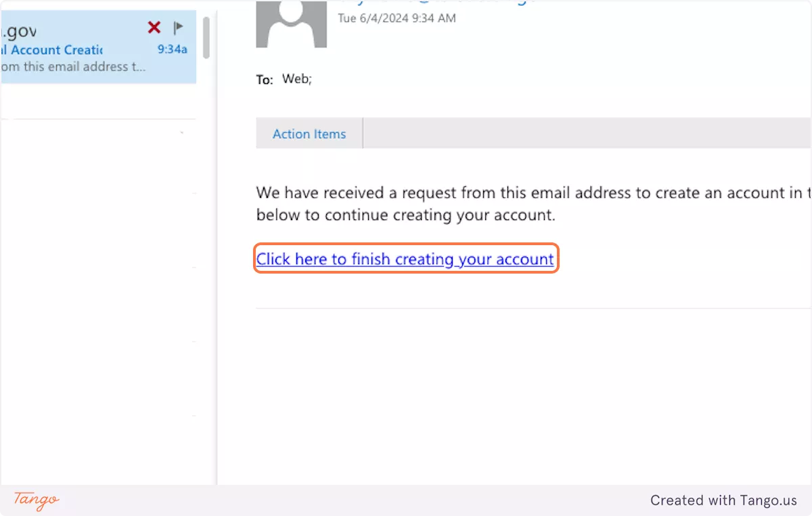Click the To: label in the header
This screenshot has height=516, width=812.
[x=265, y=80]
